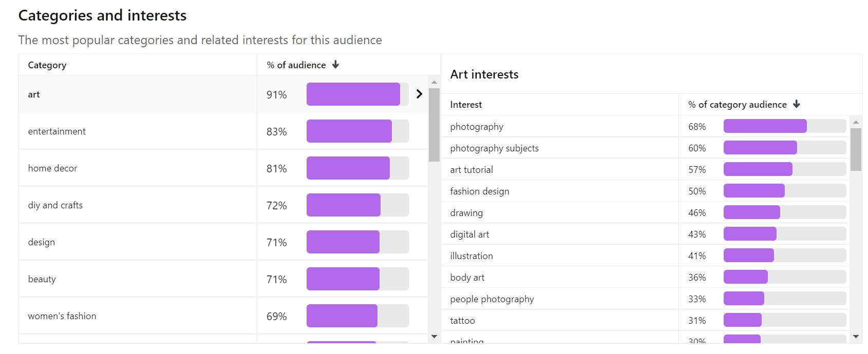Select the tattoo interest row
This screenshot has height=354, width=868.
[462, 320]
